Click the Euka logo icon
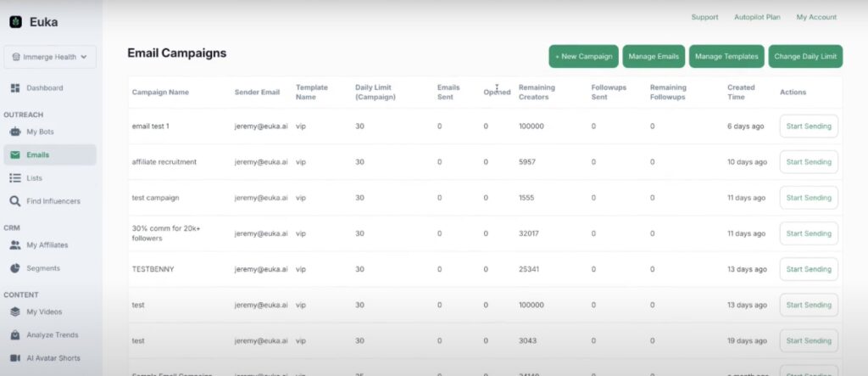Screen dimensions: 868x376 pos(15,22)
